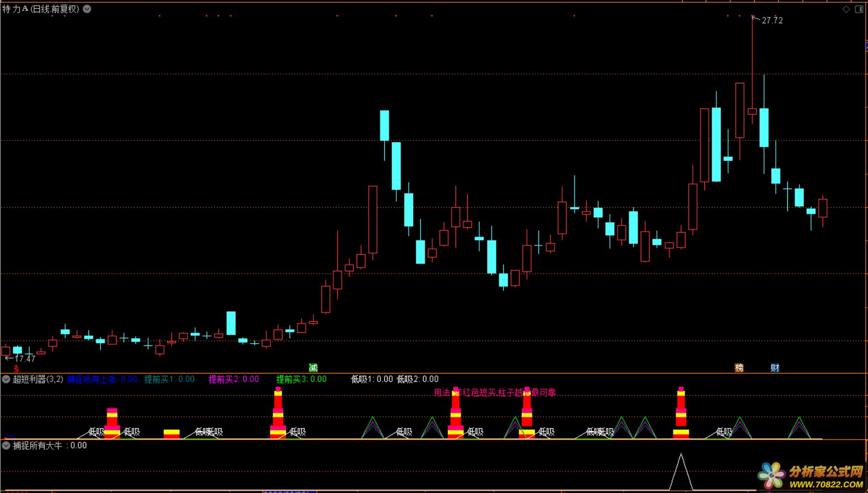Click the white triangle spike in the 捕捉所有大牛 panel
Screen dimensions: 868x493
tap(681, 472)
